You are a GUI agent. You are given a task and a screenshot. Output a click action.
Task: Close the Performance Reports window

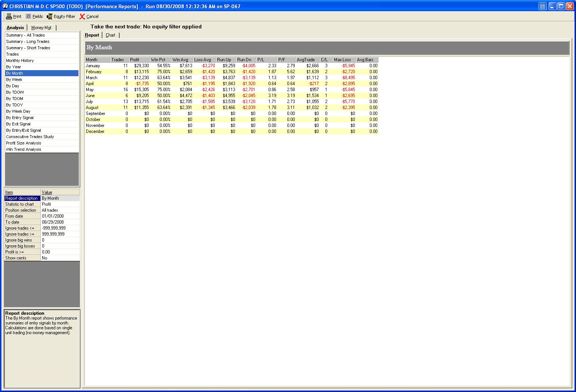click(570, 6)
